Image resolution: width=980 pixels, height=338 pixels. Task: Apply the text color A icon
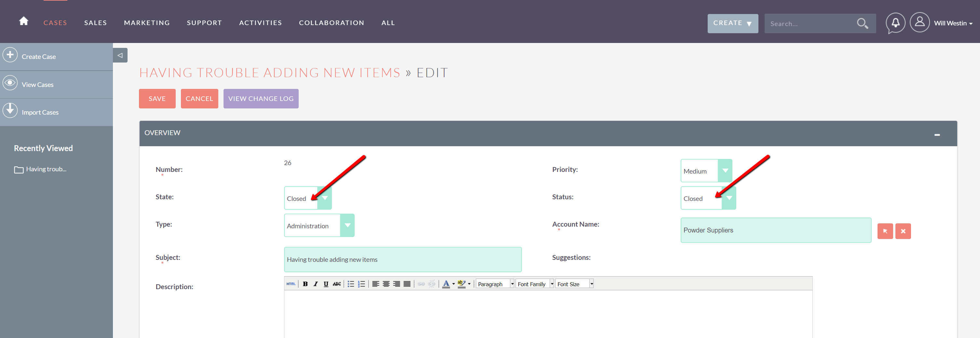tap(446, 284)
